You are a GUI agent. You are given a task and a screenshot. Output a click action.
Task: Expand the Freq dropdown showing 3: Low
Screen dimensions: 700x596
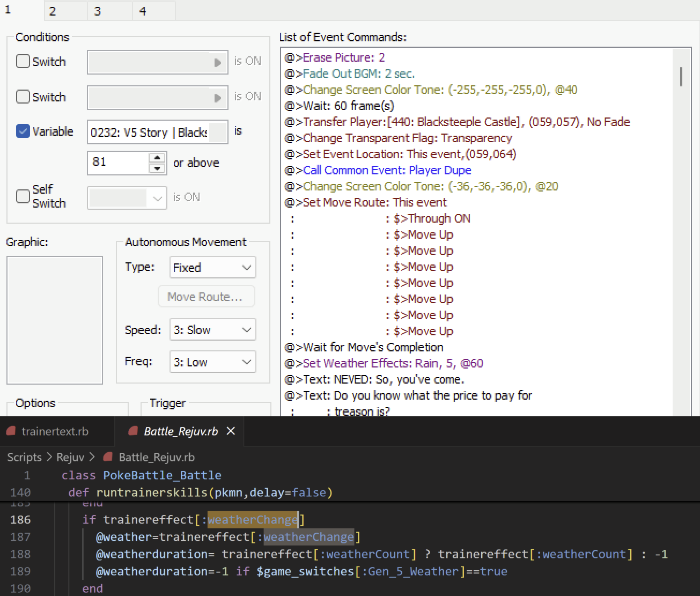coord(212,362)
